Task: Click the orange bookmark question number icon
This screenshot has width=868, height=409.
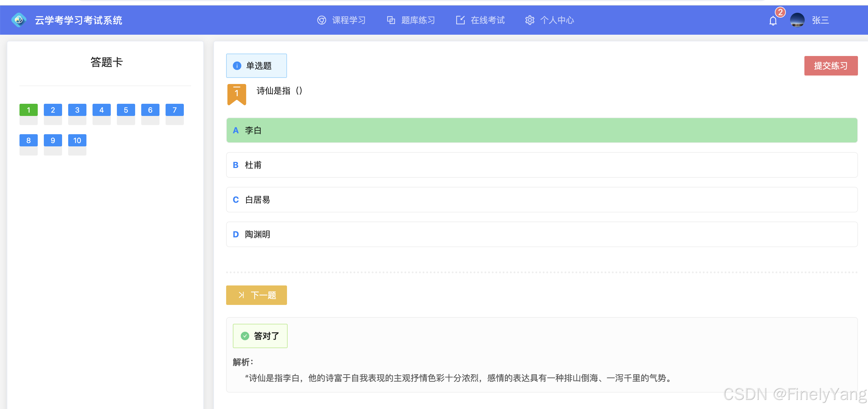Action: [x=236, y=94]
